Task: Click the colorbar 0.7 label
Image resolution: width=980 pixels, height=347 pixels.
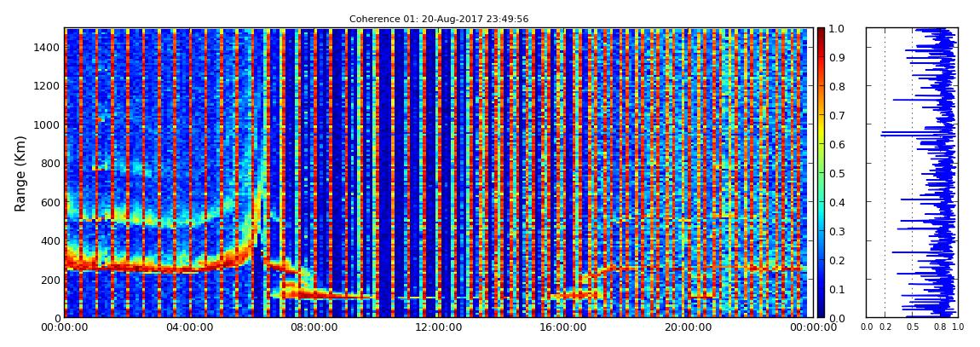Action: click(839, 116)
